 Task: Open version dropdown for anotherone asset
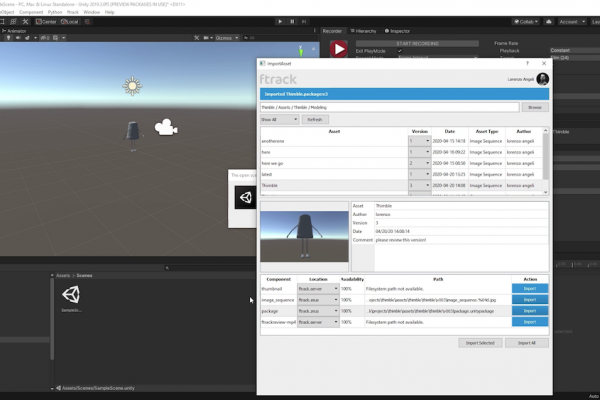(419, 141)
